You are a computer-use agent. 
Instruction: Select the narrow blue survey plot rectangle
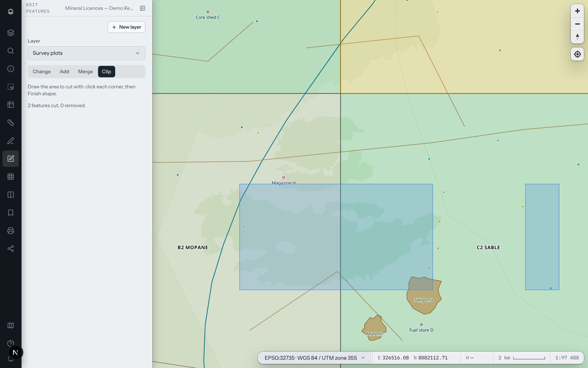[x=542, y=237]
